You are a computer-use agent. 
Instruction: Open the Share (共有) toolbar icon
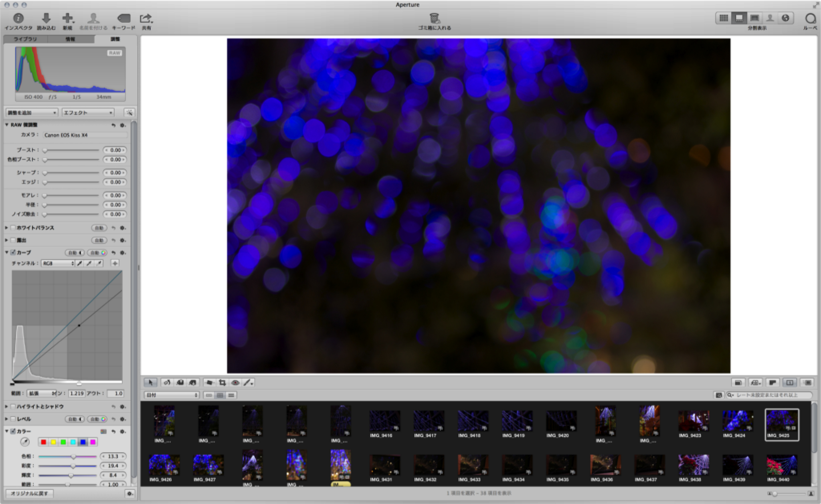(146, 18)
